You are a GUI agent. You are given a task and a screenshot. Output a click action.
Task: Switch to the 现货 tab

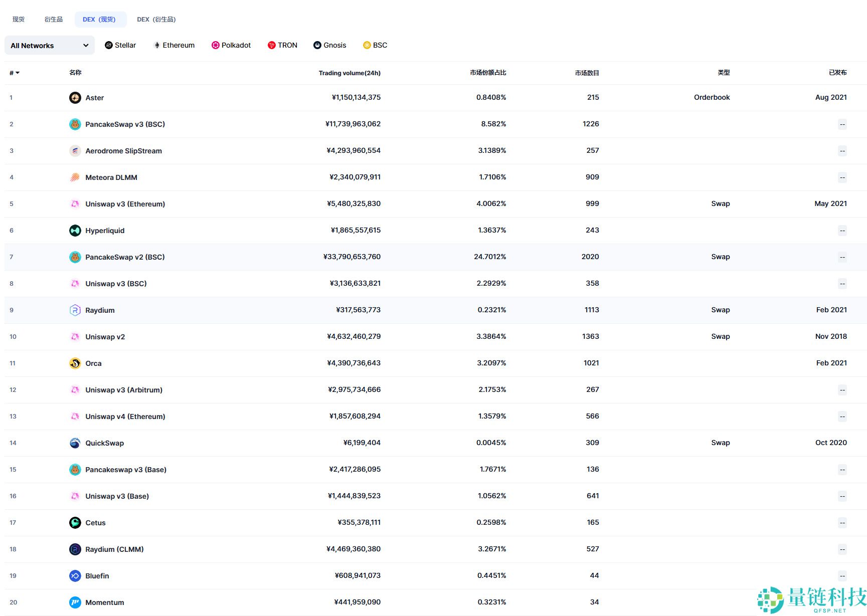point(19,20)
